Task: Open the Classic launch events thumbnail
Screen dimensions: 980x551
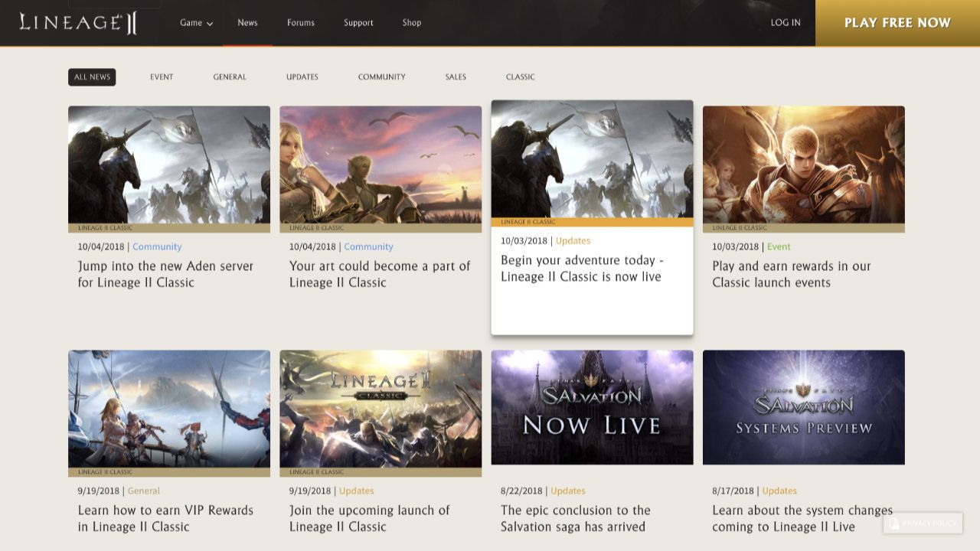Action: [803, 165]
